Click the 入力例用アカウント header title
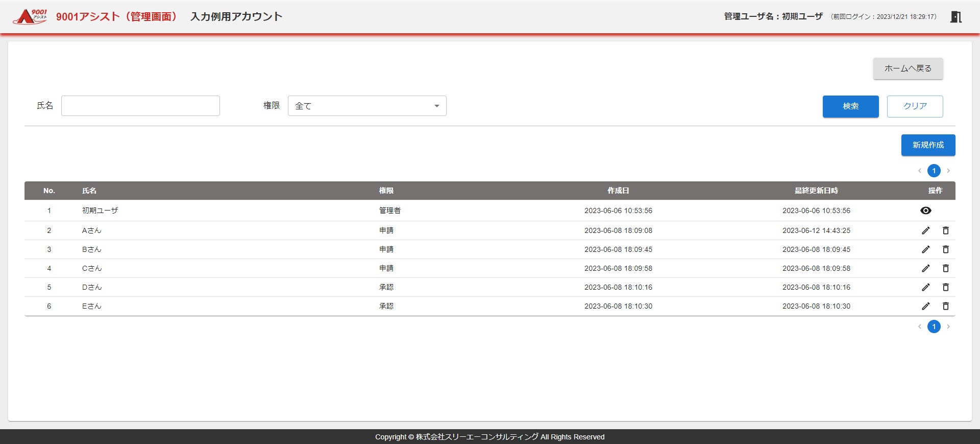Viewport: 980px width, 444px height. tap(236, 16)
